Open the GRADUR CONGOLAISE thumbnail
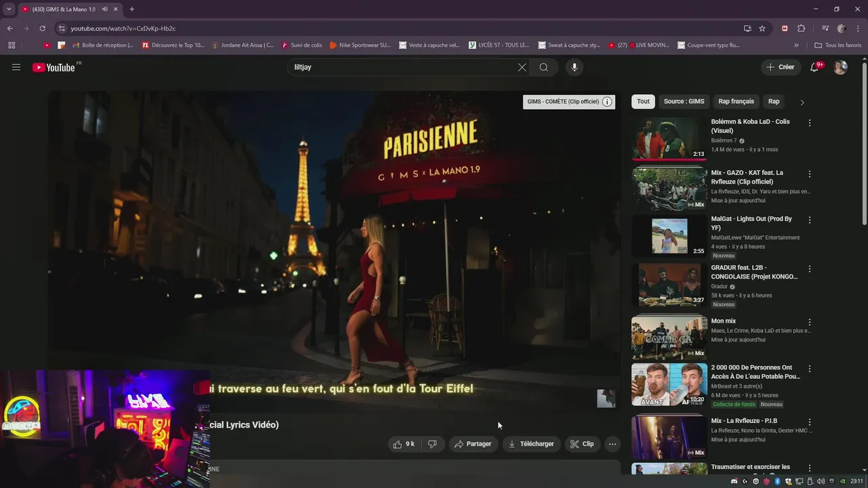This screenshot has width=868, height=488. point(669,284)
